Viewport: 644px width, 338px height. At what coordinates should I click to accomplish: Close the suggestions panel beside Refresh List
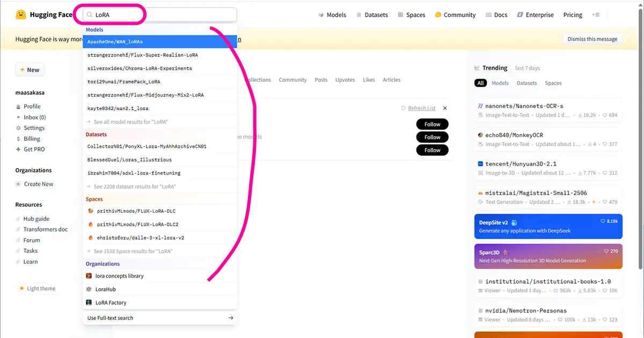(445, 108)
